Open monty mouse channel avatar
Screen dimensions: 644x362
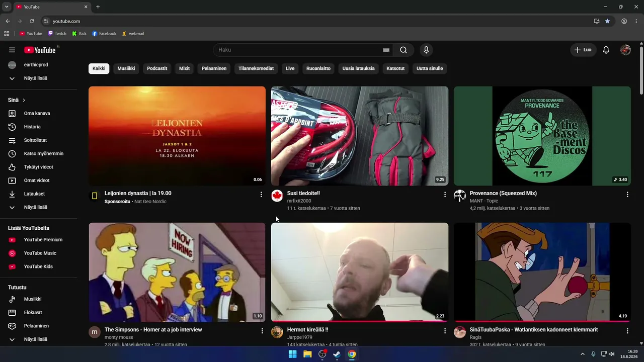tap(95, 332)
